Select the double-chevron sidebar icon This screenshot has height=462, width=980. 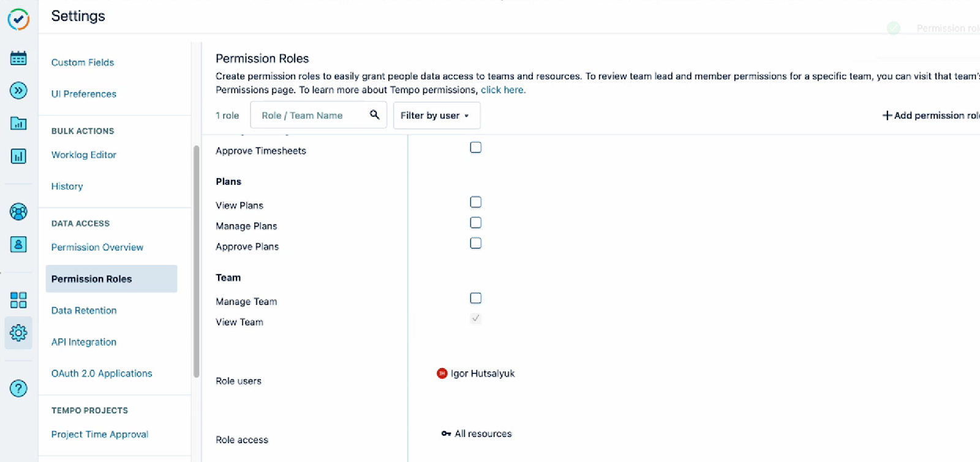[18, 91]
